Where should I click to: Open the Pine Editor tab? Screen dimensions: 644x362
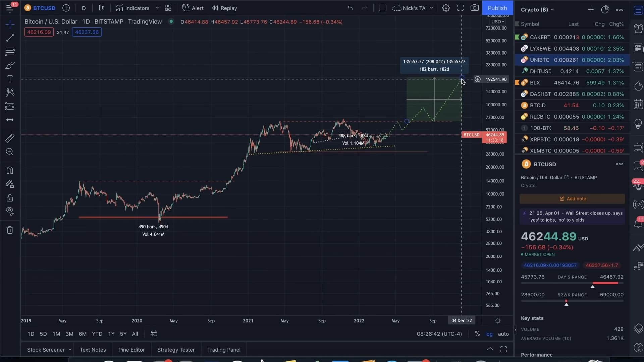point(131,350)
